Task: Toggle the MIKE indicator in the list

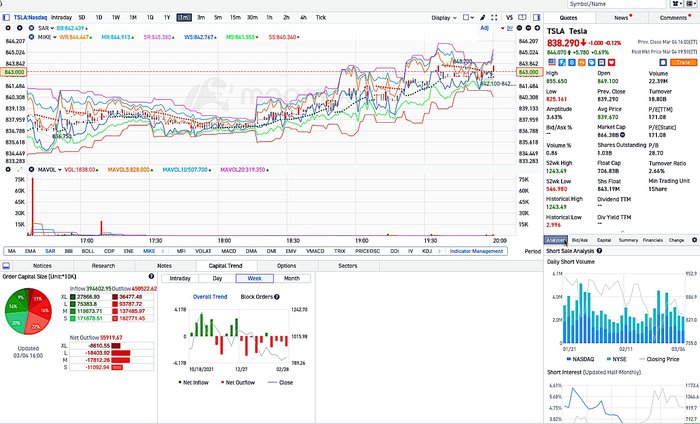Action: point(149,251)
